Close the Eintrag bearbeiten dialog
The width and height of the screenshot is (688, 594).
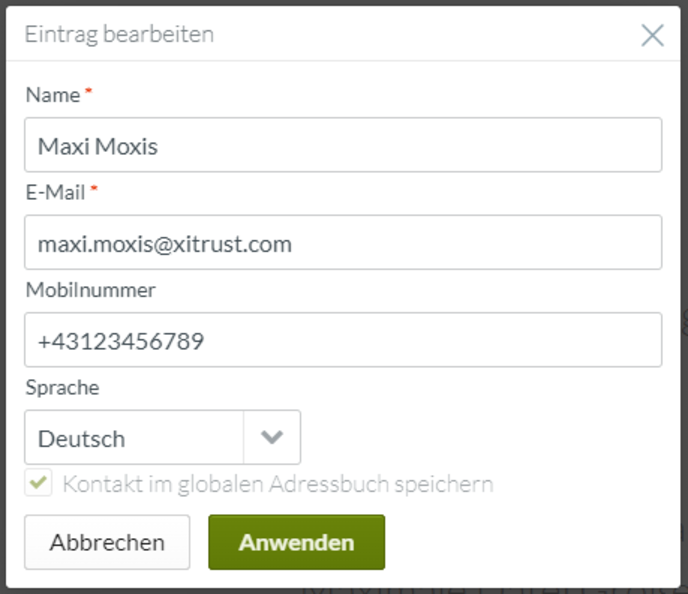coord(652,36)
